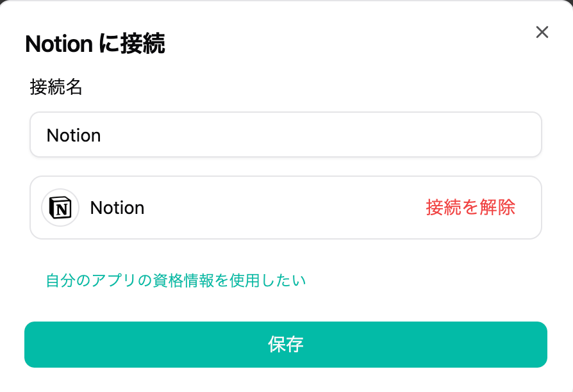
Task: Place cursor in the 'Notion' name textbox
Action: [x=285, y=135]
